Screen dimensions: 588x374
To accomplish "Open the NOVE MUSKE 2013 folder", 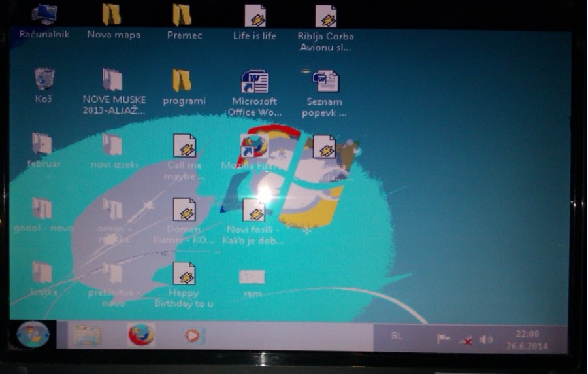I will coord(113,80).
